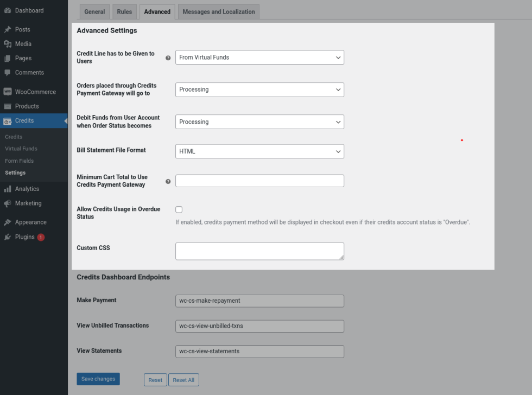532x395 pixels.
Task: Focus the Minimum Cart Total input field
Action: click(259, 181)
